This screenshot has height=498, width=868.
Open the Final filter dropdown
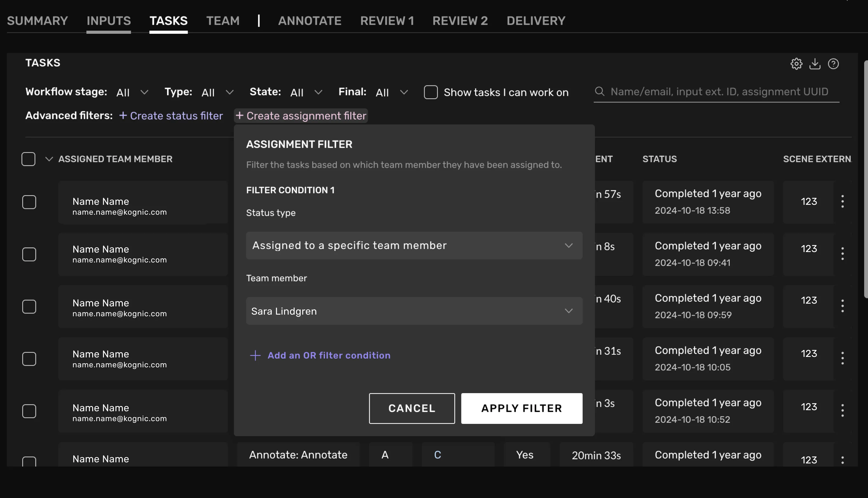point(392,92)
